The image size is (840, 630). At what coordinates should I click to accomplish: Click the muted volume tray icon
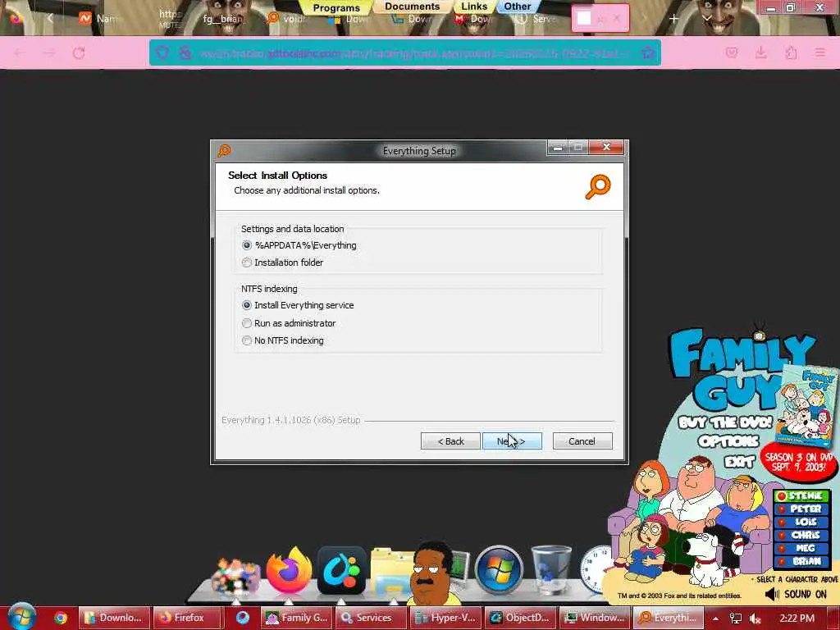(755, 619)
